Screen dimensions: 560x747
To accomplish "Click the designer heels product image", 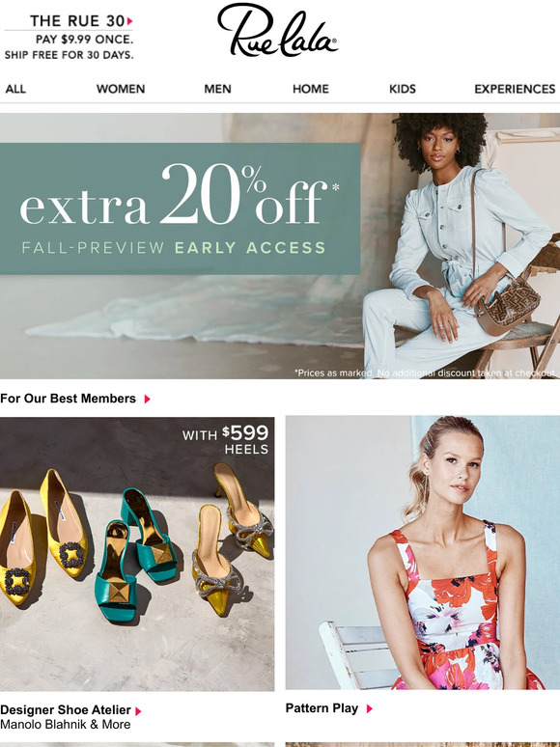I will (x=137, y=554).
